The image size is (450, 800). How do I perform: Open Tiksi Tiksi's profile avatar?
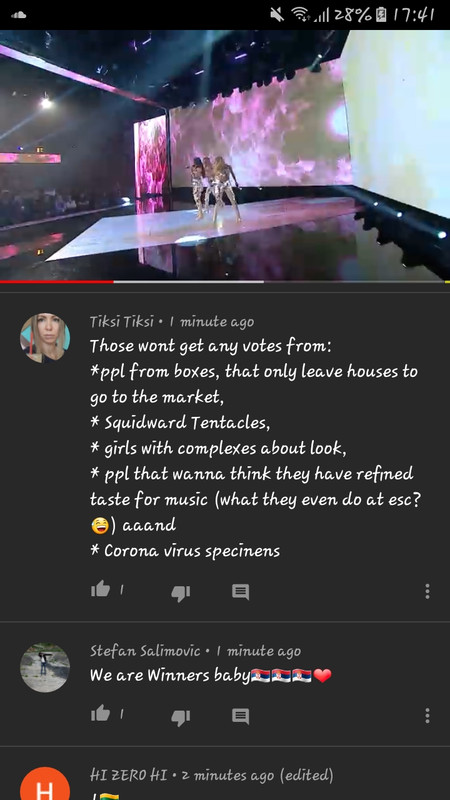[45, 338]
